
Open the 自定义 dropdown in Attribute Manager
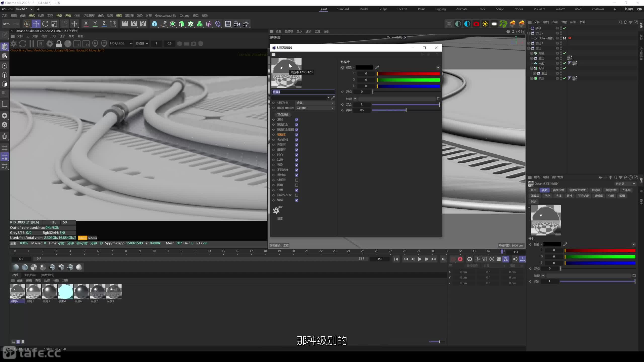point(625,184)
